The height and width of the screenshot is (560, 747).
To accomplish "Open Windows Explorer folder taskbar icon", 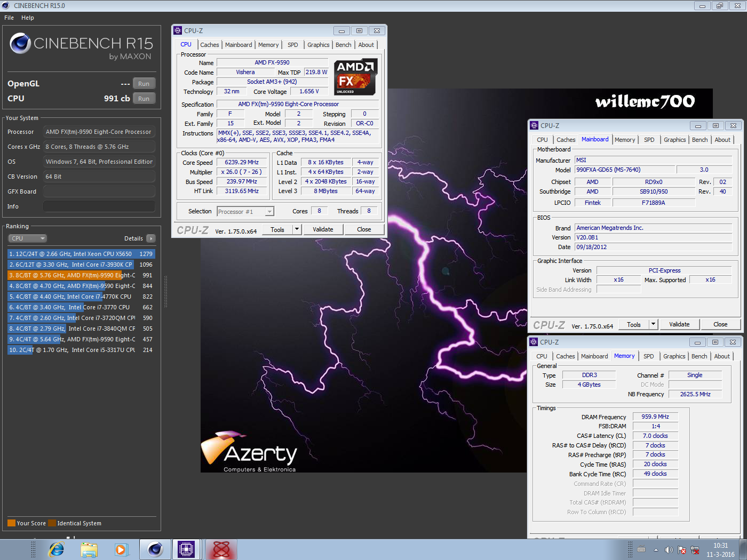I will [x=89, y=549].
